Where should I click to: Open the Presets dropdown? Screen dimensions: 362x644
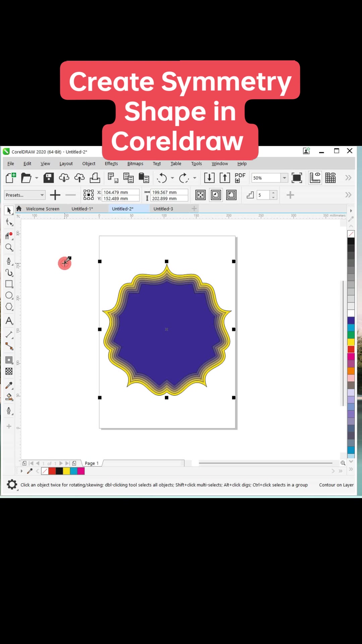point(25,195)
